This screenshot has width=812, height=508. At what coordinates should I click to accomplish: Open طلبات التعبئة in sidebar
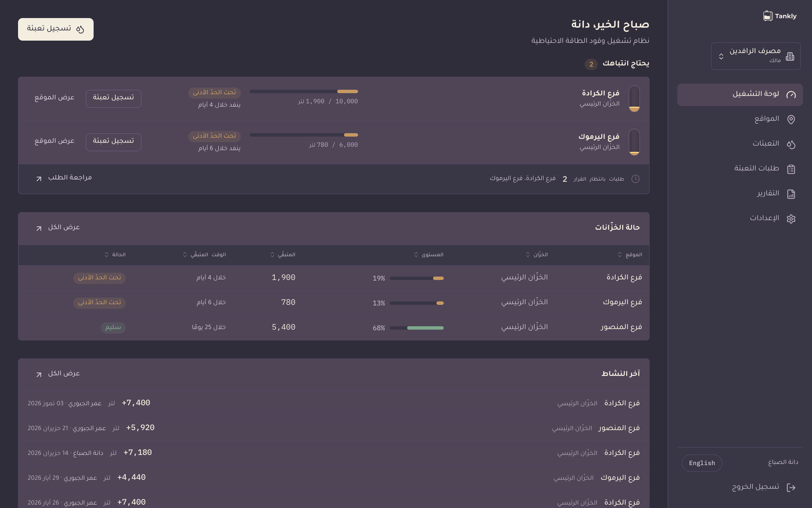pos(740,169)
